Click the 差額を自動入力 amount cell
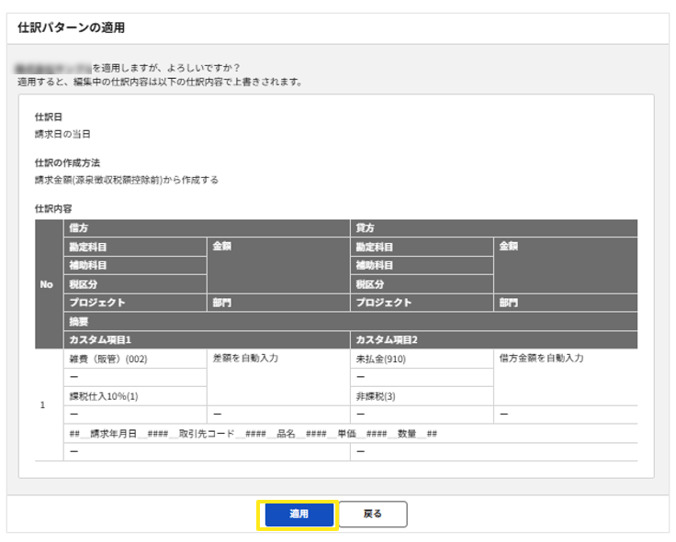 [x=279, y=377]
